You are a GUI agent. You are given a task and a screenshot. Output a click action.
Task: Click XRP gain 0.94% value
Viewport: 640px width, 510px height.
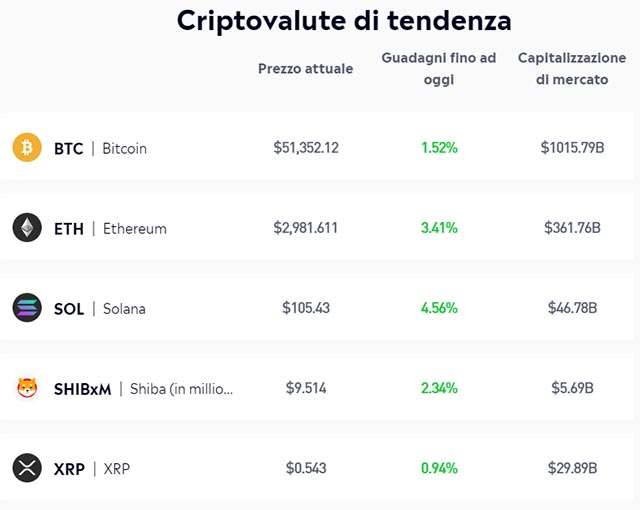(439, 468)
